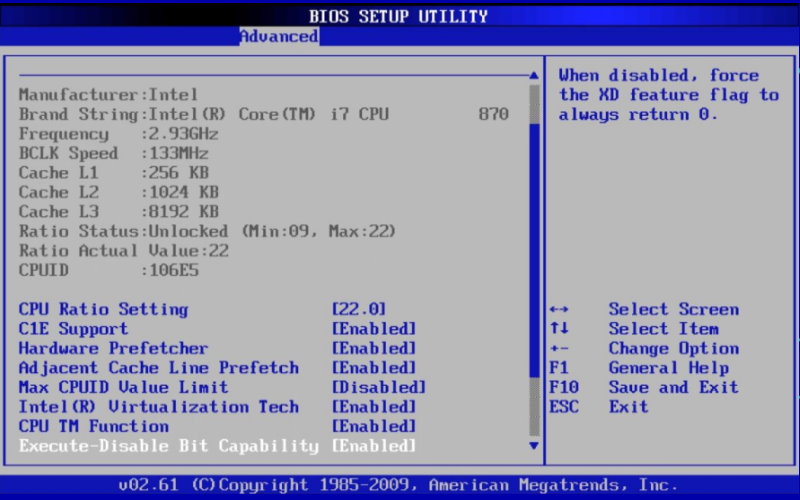800x500 pixels.
Task: Click the Frequency :2.93GHz line
Action: 118,134
